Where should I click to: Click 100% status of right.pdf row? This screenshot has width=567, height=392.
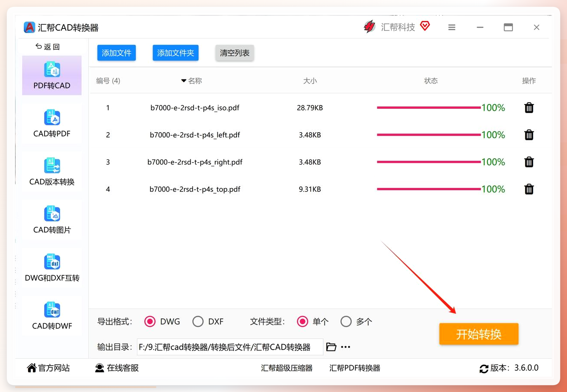[x=493, y=162]
